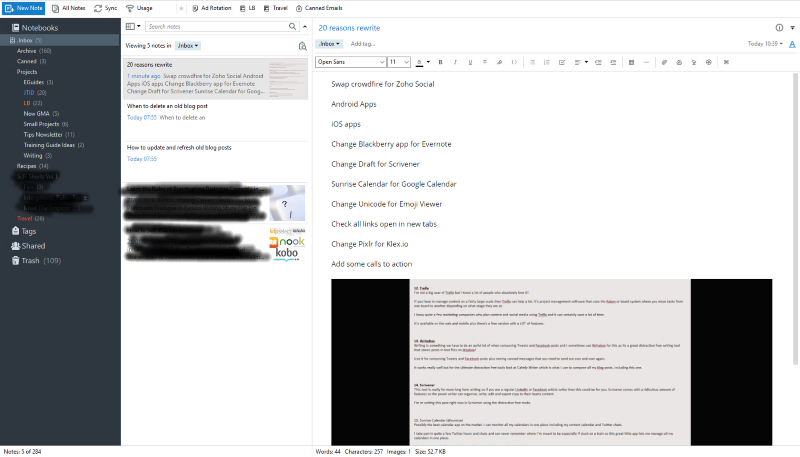Click the font color button

419,62
